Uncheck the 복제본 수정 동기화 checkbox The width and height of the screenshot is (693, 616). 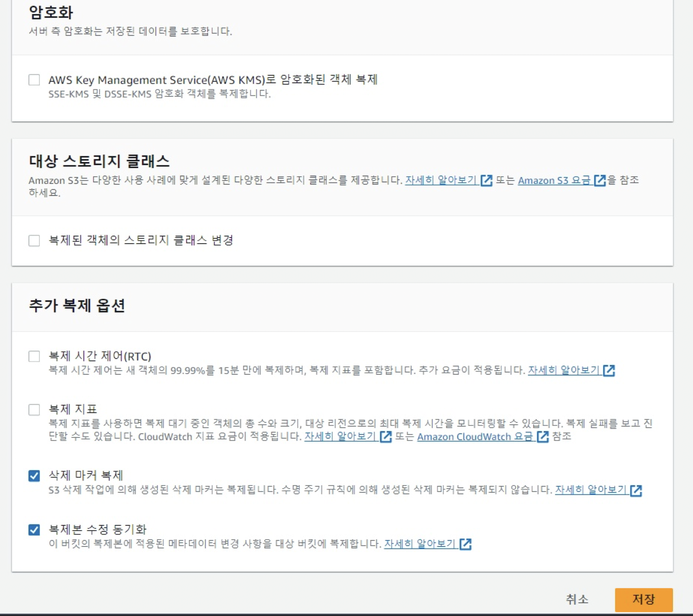34,530
